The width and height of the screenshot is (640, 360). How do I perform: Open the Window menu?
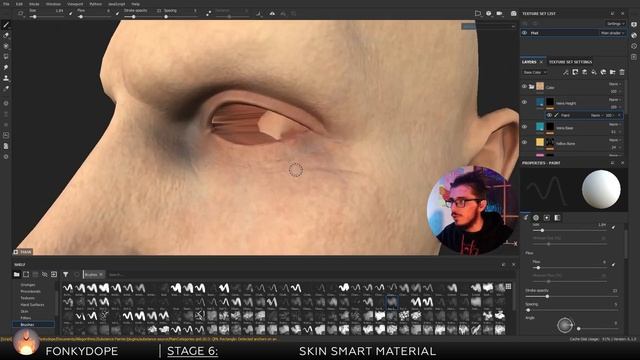(x=53, y=4)
